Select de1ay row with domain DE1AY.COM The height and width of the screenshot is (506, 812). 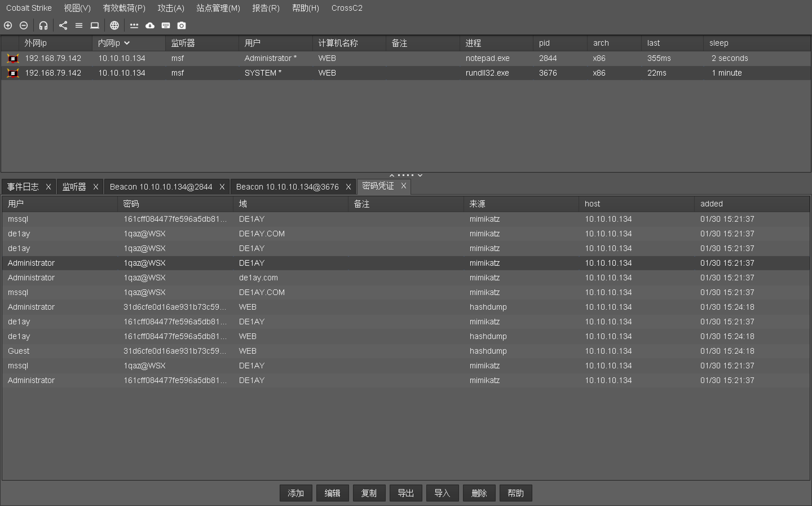406,234
